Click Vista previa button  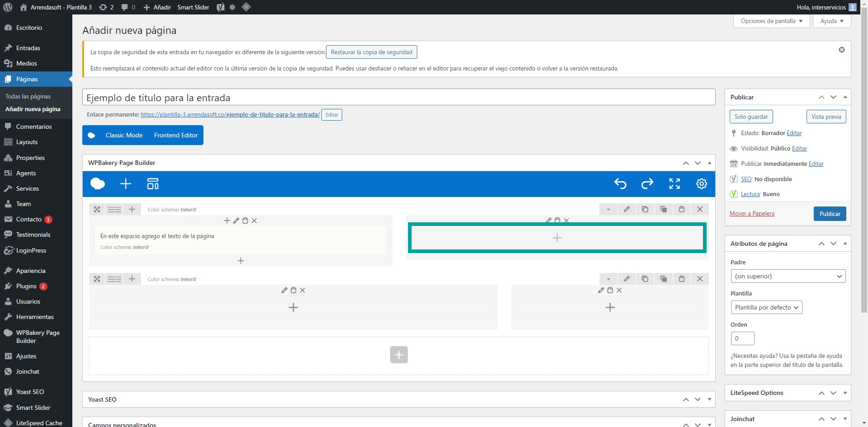826,117
